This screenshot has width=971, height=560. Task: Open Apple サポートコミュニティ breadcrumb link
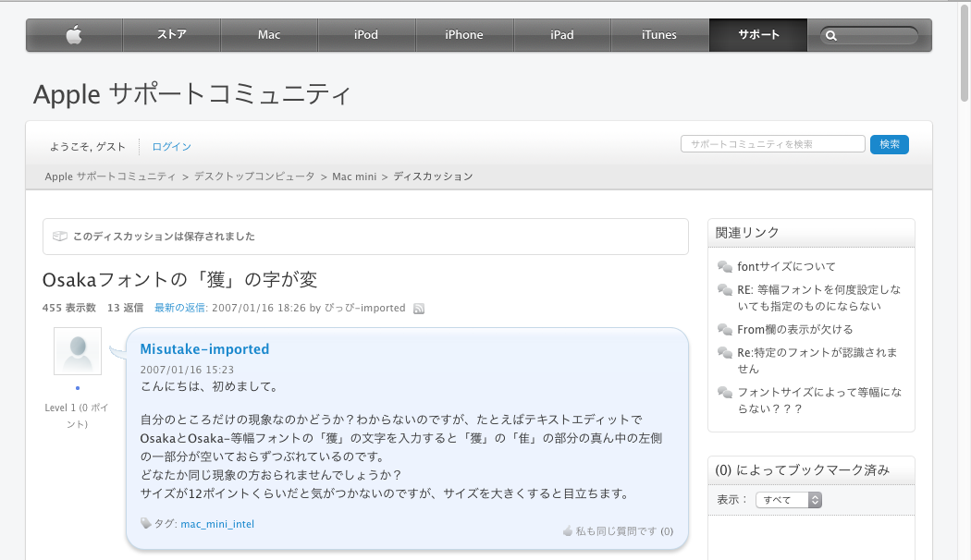pos(110,177)
